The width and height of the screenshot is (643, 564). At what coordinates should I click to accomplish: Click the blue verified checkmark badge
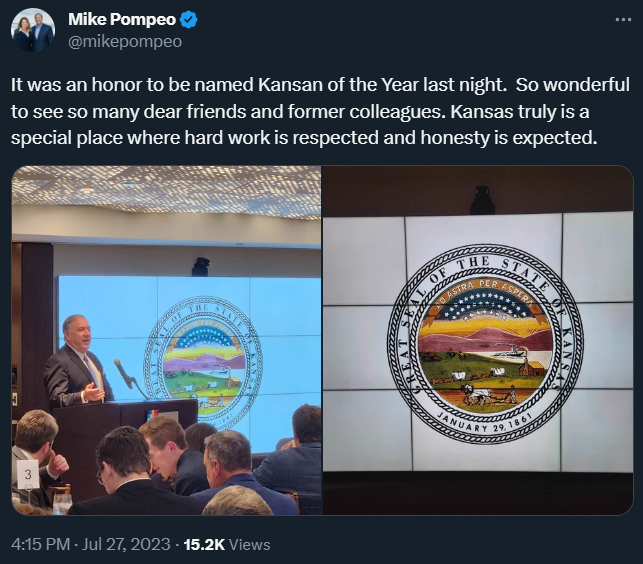pyautogui.click(x=189, y=20)
